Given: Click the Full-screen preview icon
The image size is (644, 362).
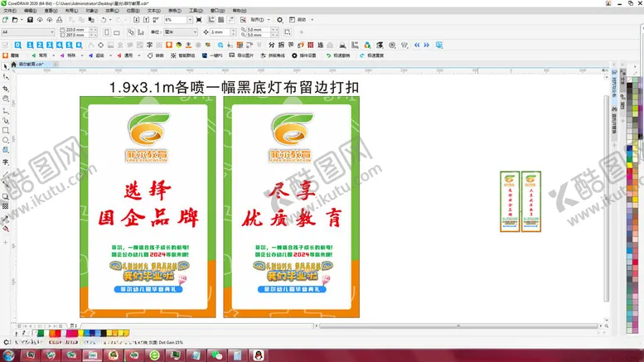Looking at the screenshot, I should tap(199, 19).
